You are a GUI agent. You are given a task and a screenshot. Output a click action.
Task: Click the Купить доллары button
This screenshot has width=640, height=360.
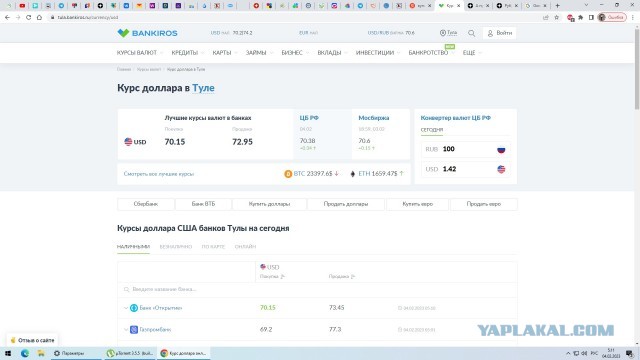[269, 204]
